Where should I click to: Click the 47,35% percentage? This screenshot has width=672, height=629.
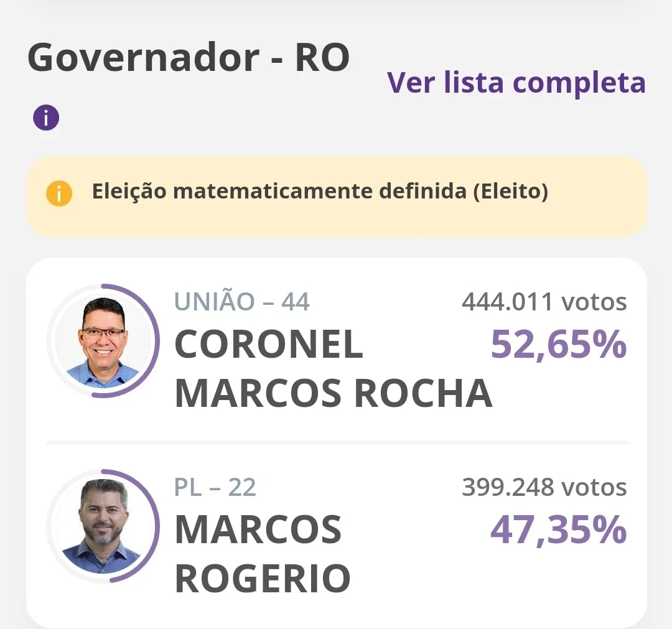tap(558, 529)
